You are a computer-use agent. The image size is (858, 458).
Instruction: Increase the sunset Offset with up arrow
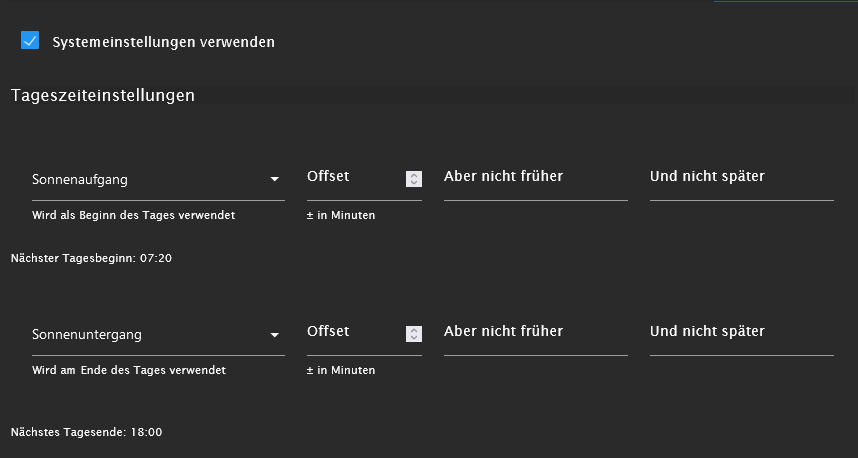tap(414, 330)
